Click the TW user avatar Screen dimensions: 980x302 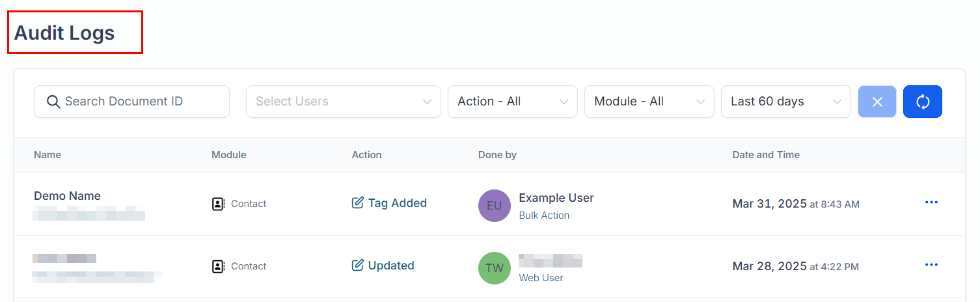pos(495,268)
